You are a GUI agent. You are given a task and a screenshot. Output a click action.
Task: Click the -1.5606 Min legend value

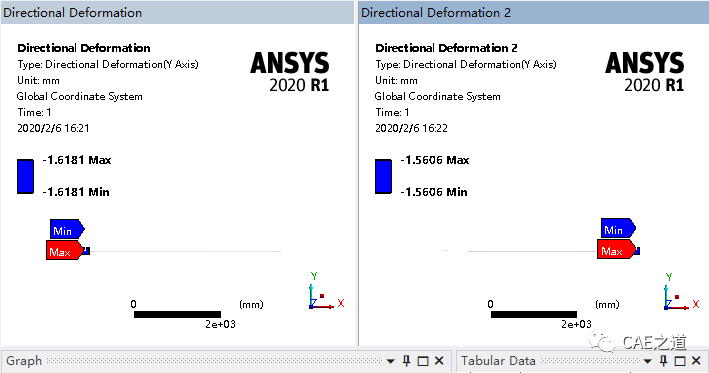coord(434,192)
